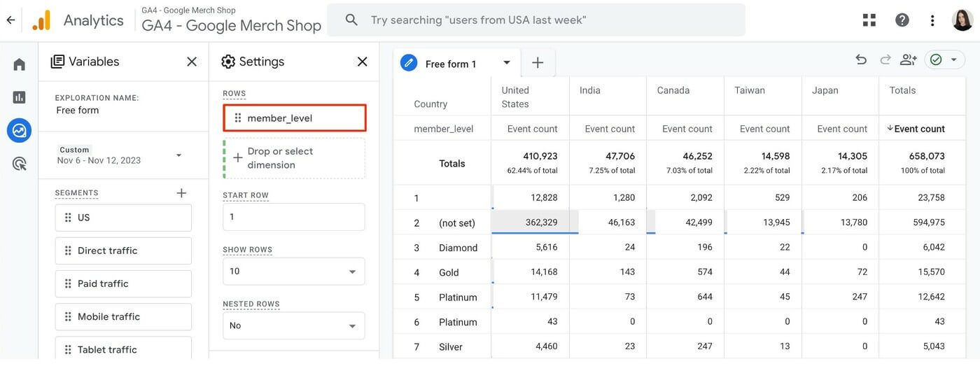Open the Show Rows dropdown

pos(293,272)
